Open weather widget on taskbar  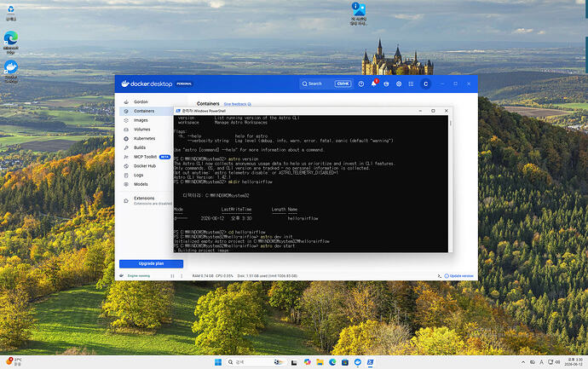[x=14, y=362]
